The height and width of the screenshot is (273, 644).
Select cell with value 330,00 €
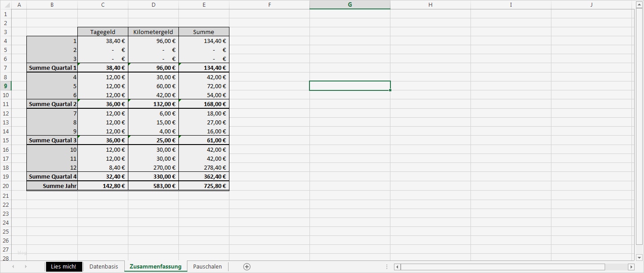click(153, 177)
